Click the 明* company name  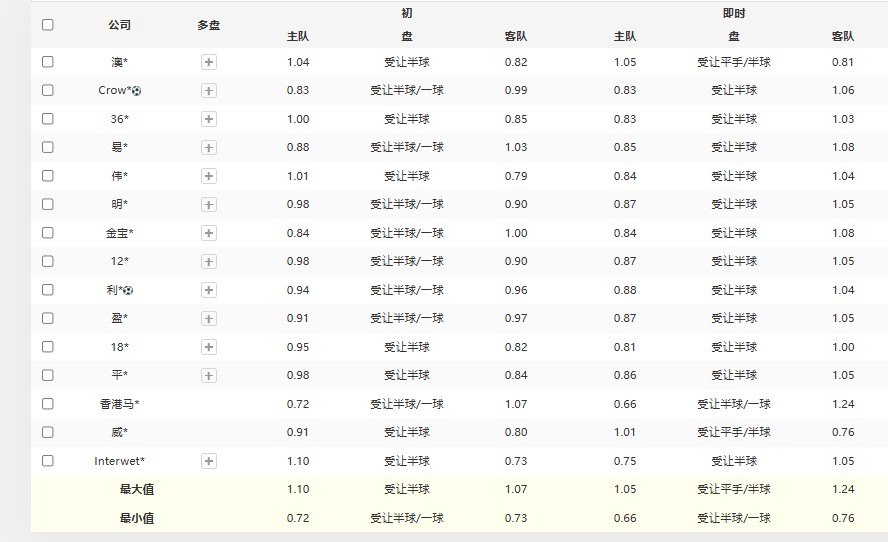click(119, 204)
